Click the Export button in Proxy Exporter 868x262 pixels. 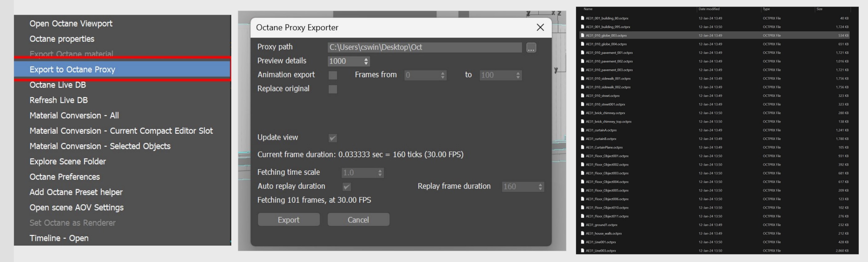pos(289,220)
